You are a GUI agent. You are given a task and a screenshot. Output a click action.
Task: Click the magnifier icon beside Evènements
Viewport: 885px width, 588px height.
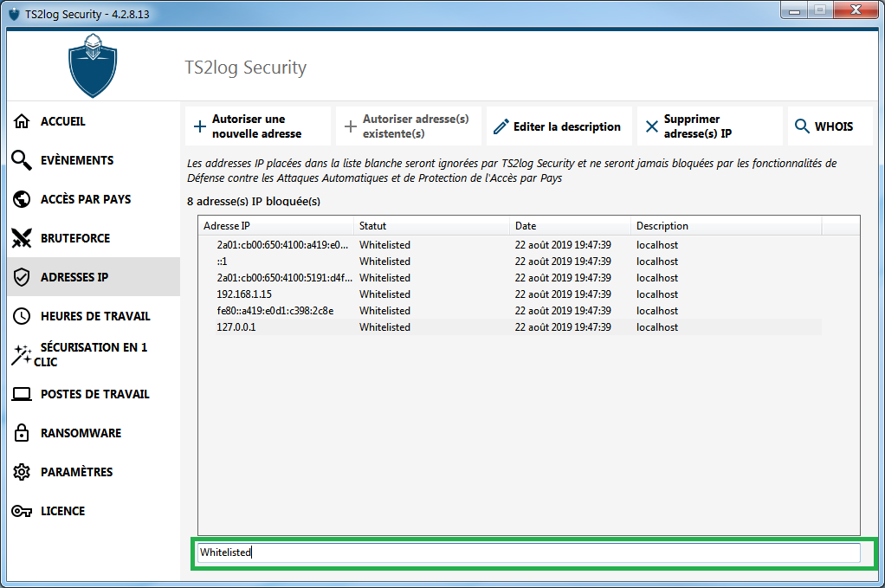tap(22, 160)
